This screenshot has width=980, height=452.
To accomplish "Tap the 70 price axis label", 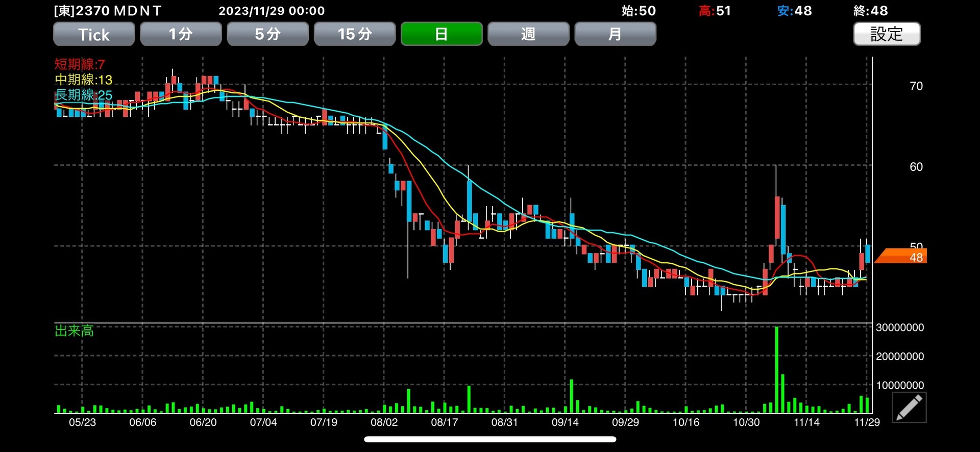I will click(916, 86).
